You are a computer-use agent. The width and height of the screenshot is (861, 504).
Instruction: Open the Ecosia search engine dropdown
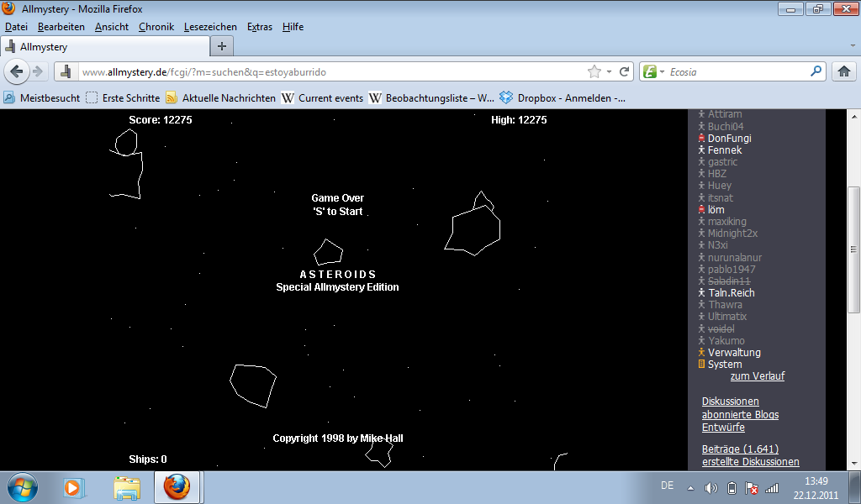[663, 72]
